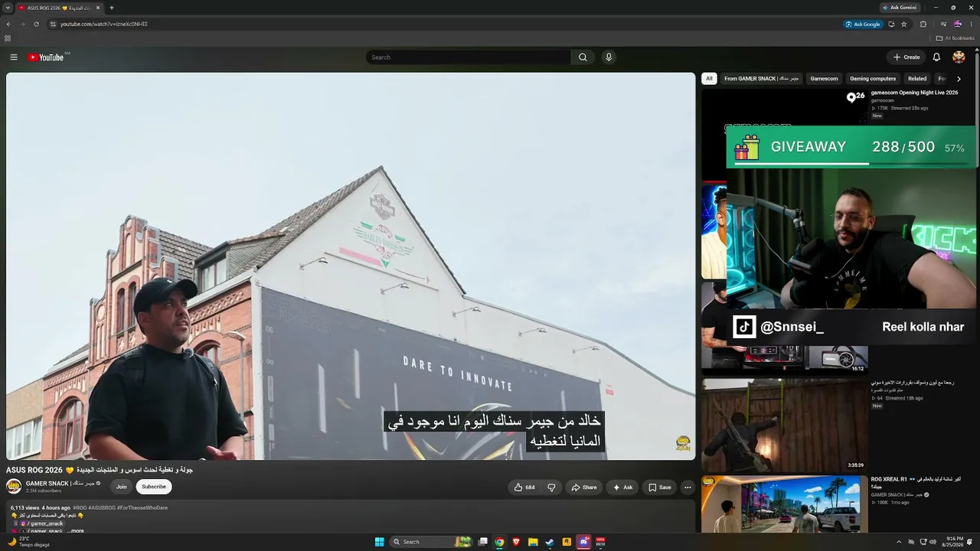Click the Ask button under the video

tap(622, 487)
